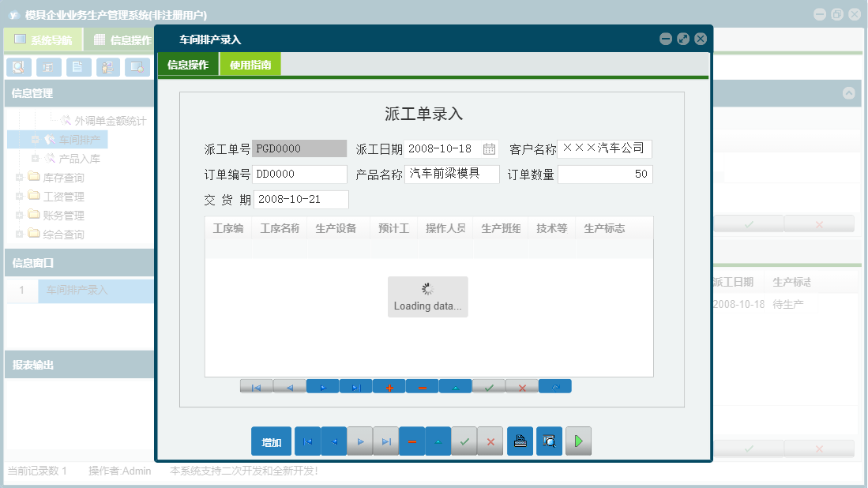The height and width of the screenshot is (488, 868).
Task: Cancel edits with the red X icon
Action: tap(490, 441)
